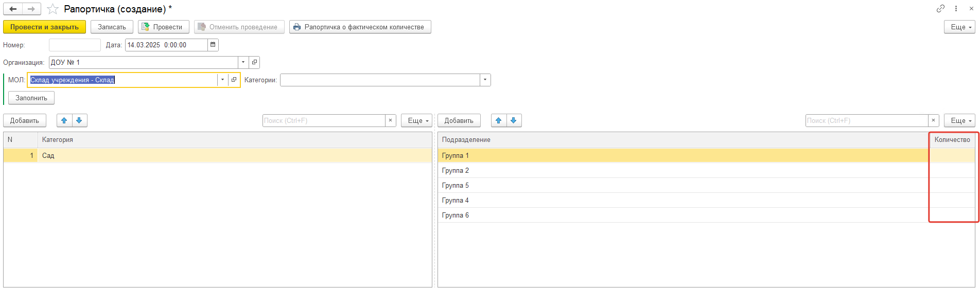The image size is (980, 288).
Task: Expand the МОЛ dropdown list
Action: point(222,80)
